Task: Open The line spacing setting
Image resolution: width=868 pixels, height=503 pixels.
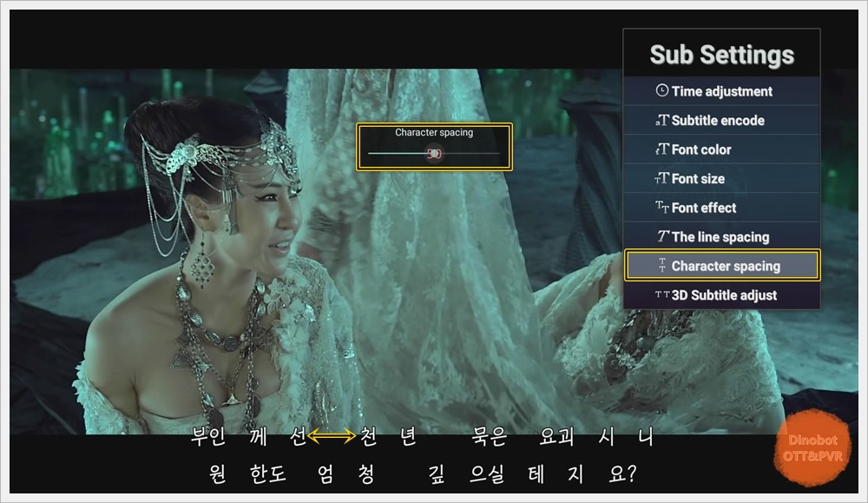Action: coord(721,236)
